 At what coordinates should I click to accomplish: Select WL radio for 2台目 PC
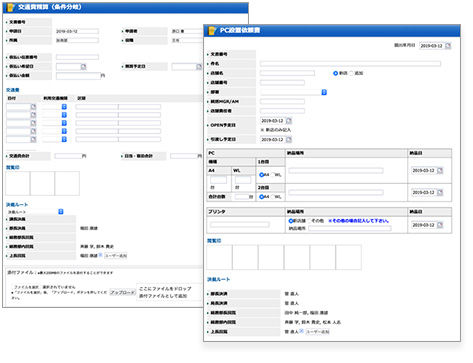[x=273, y=197]
